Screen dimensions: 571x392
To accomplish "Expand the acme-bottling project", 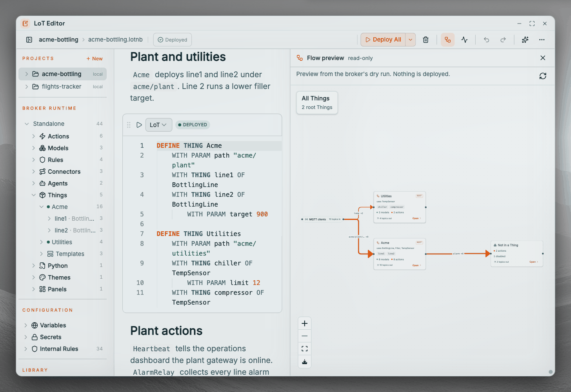I will (x=27, y=74).
